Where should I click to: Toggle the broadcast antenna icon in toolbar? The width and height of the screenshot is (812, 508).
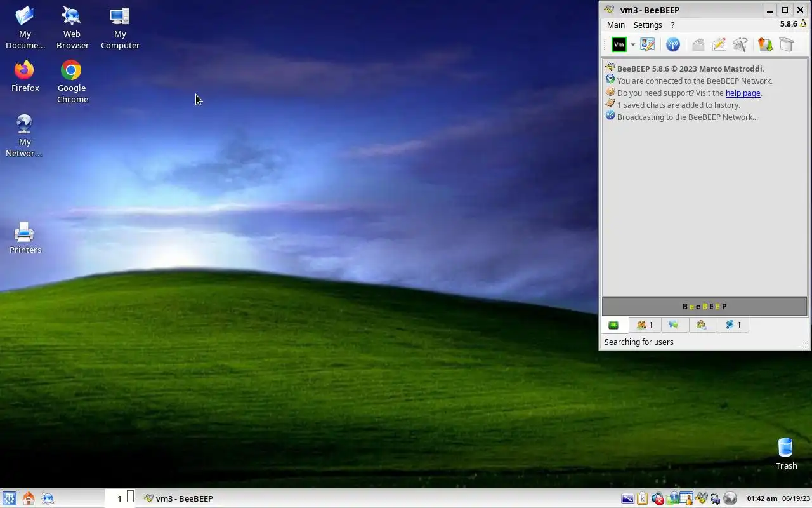[x=673, y=44]
